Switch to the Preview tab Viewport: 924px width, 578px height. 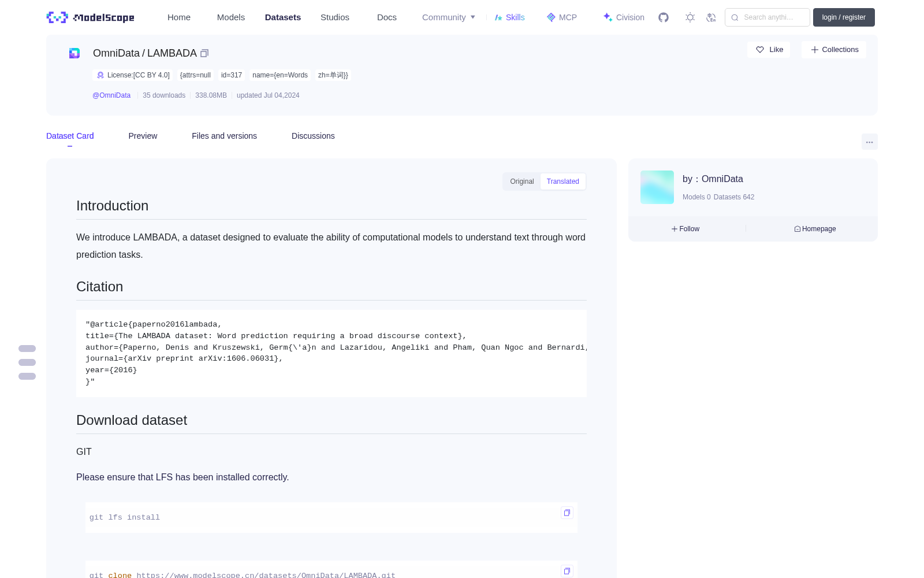click(143, 136)
